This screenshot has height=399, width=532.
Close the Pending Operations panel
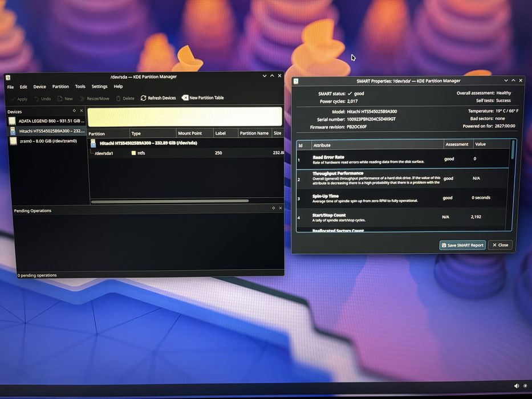click(x=280, y=208)
